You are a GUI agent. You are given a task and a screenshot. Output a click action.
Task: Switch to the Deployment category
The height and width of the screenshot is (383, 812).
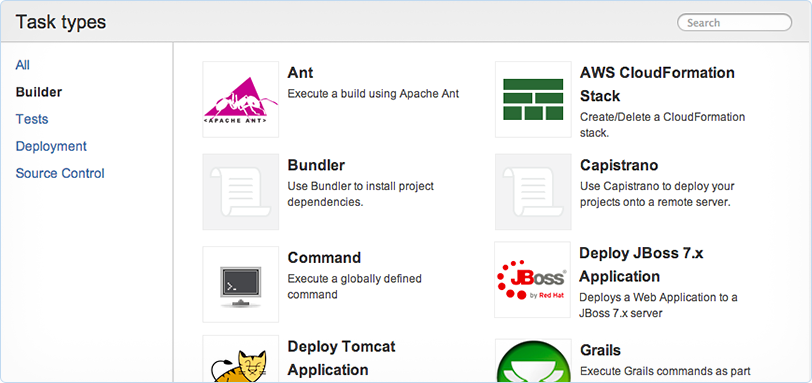click(51, 146)
